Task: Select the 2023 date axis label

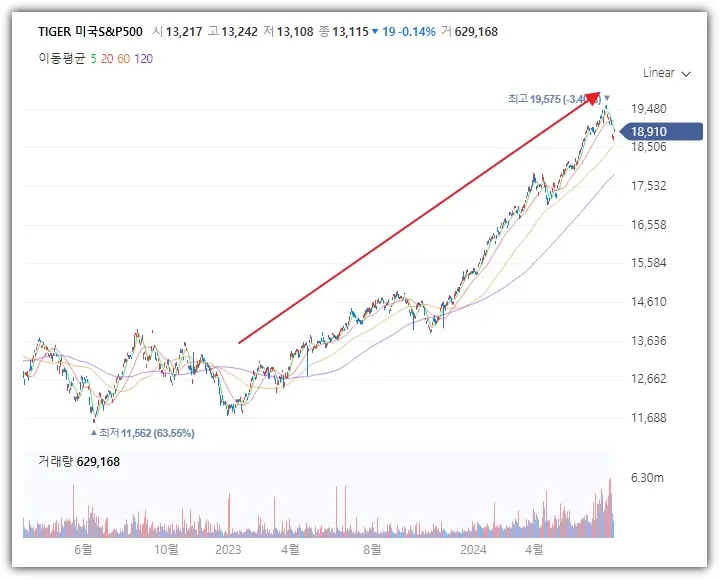Action: [x=229, y=549]
